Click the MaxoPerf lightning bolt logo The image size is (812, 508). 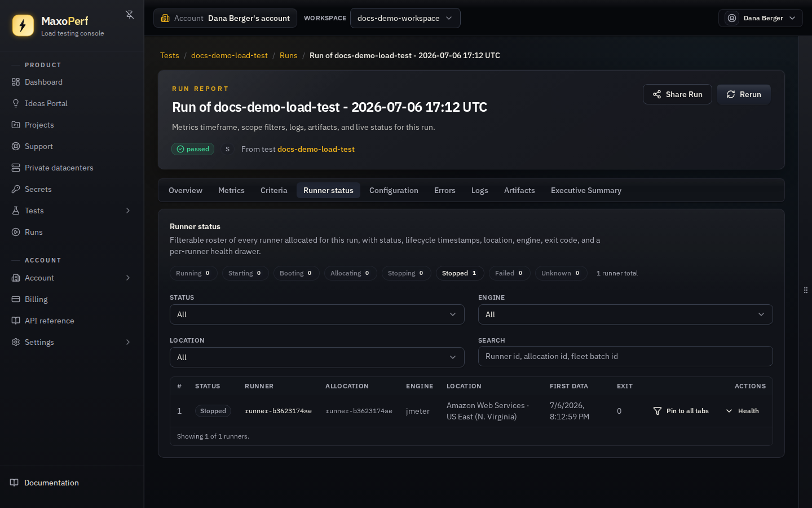[23, 25]
